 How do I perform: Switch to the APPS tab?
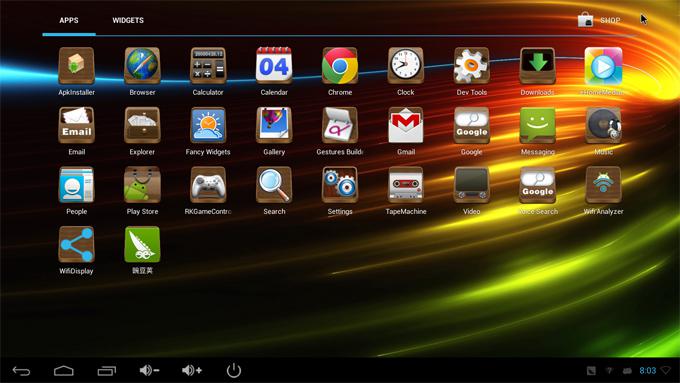click(x=69, y=20)
